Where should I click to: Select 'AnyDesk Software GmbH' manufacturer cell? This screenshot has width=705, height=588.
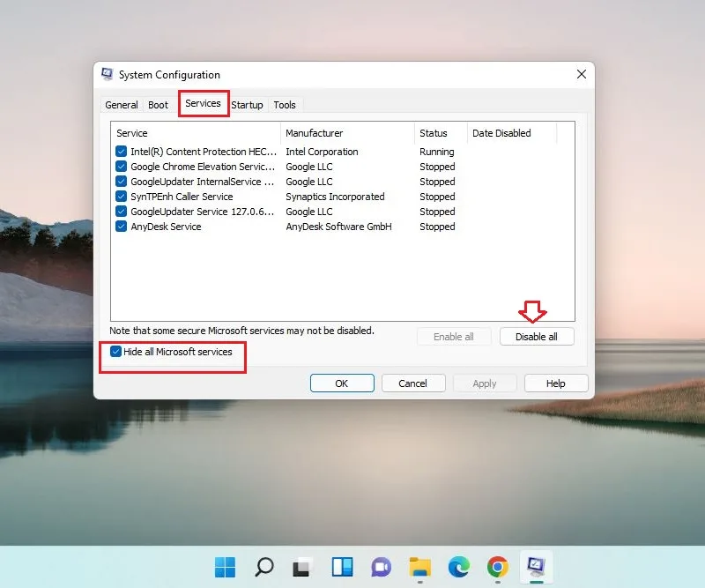[x=338, y=227]
